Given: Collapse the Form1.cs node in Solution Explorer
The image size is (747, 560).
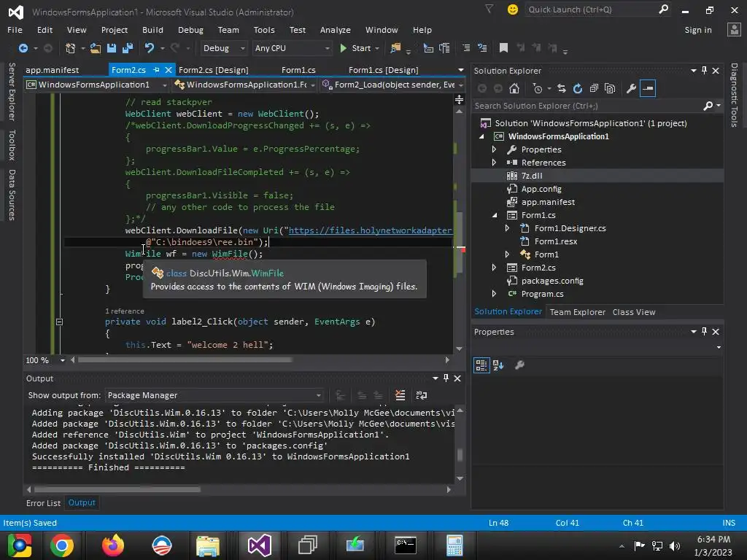Looking at the screenshot, I should tap(494, 215).
